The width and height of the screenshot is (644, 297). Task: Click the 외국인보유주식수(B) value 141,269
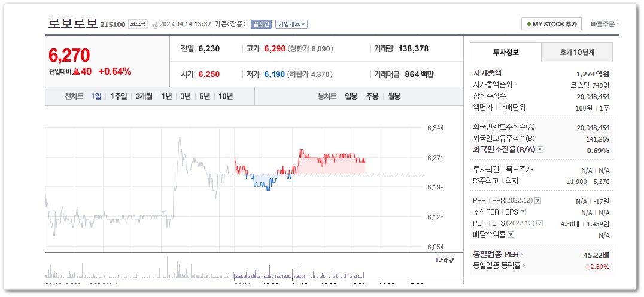tap(597, 139)
